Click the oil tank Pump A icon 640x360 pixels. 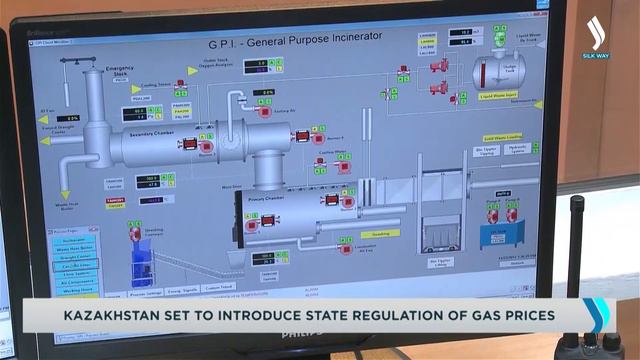(493, 216)
